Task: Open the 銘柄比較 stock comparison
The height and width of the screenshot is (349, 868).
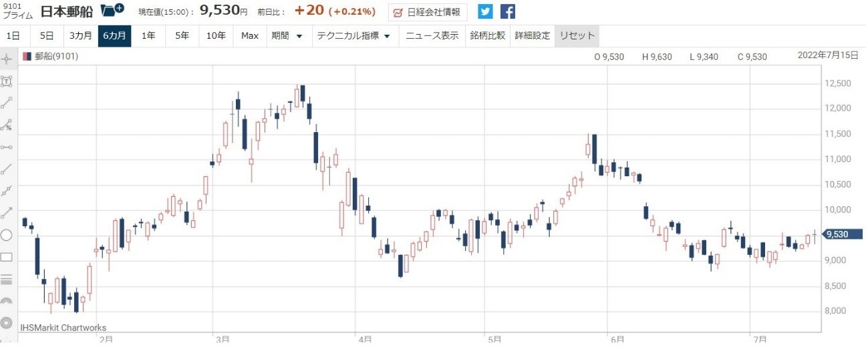Action: (487, 36)
